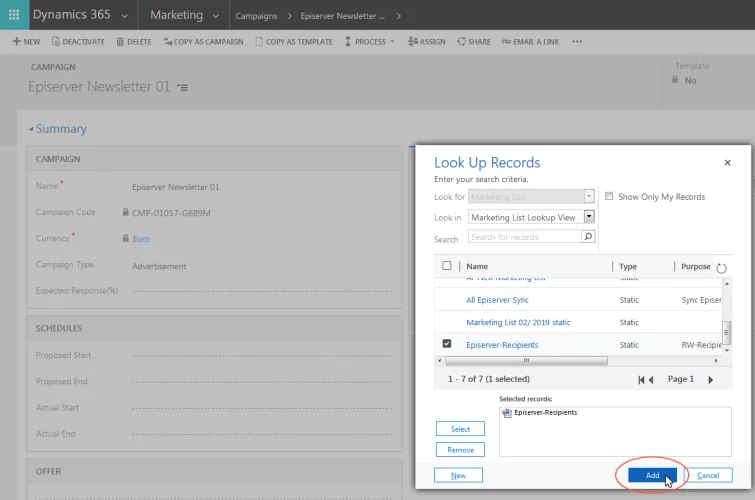Click the DELETE trash command
755x500 pixels.
pos(134,42)
